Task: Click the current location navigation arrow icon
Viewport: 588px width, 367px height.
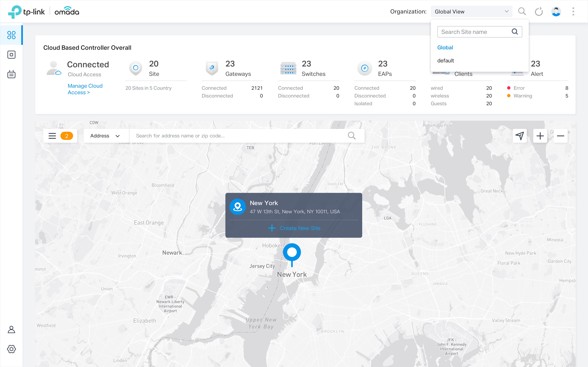Action: point(519,136)
